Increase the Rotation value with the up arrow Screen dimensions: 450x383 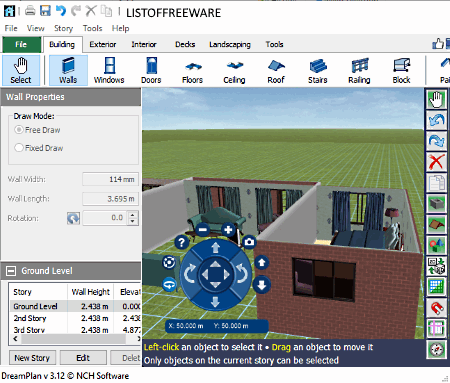[x=133, y=215]
